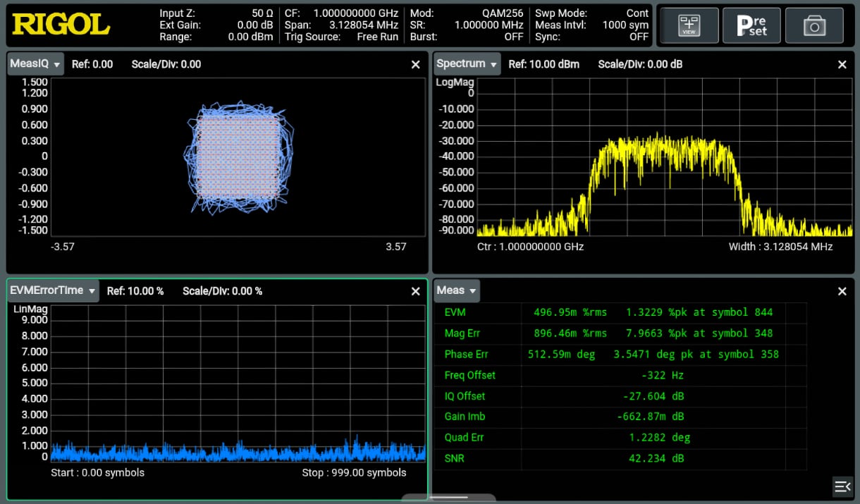Click the Gain Imb value -662.87m dB
This screenshot has width=860, height=504.
click(650, 417)
